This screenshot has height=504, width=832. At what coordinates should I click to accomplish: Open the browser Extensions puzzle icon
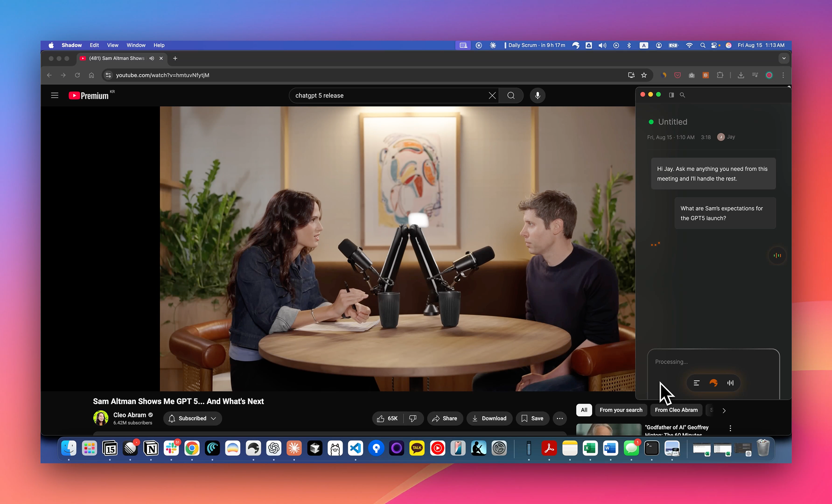(x=720, y=75)
